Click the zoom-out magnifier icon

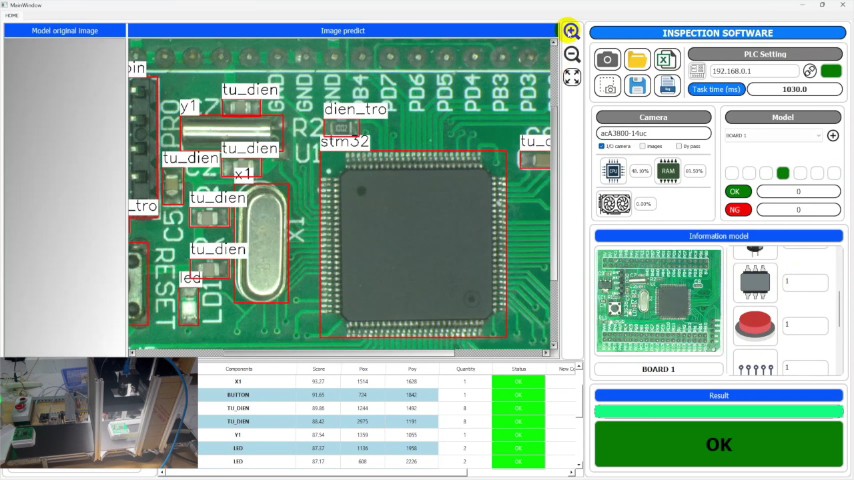pos(572,54)
